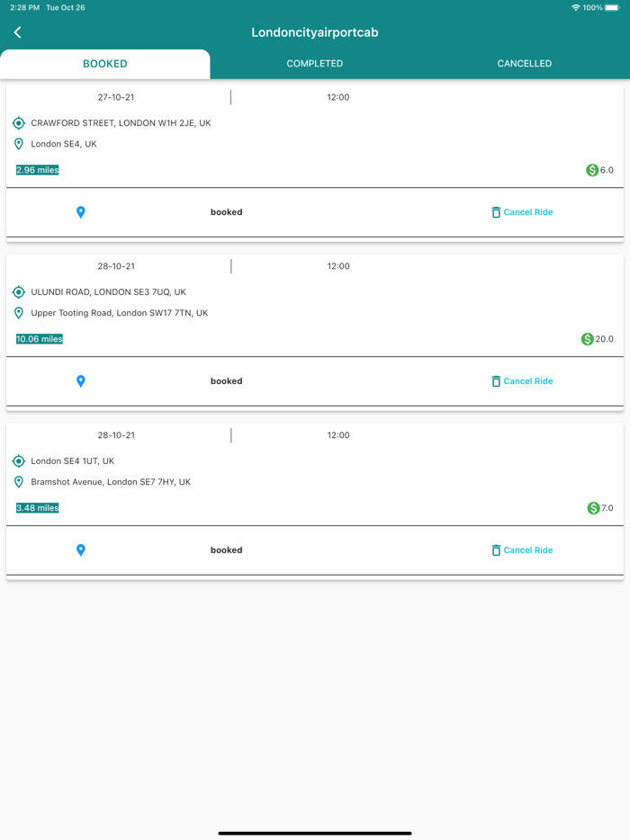Tap the back arrow in header

[x=18, y=32]
